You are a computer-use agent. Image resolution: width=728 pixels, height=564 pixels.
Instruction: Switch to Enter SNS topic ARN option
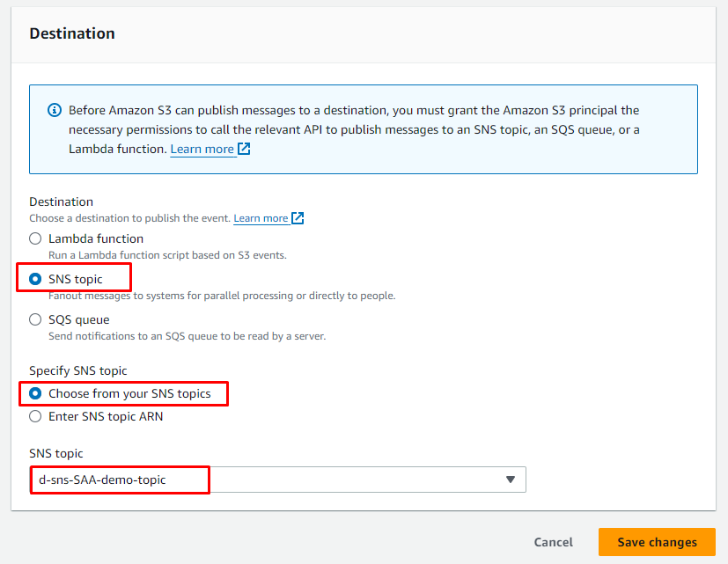[35, 416]
